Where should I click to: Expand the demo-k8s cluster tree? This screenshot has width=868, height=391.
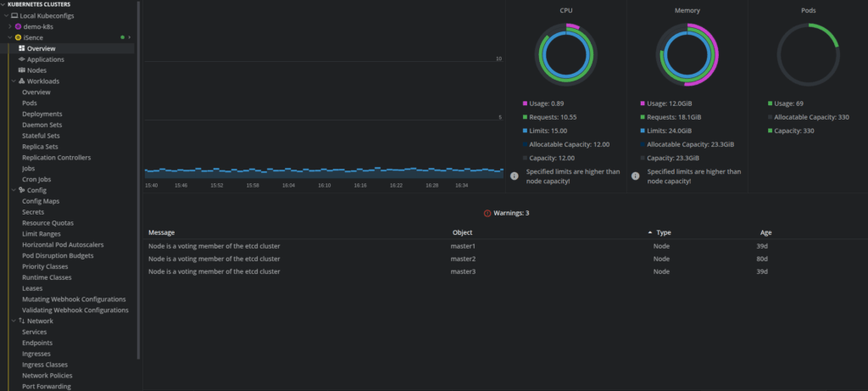pos(9,26)
